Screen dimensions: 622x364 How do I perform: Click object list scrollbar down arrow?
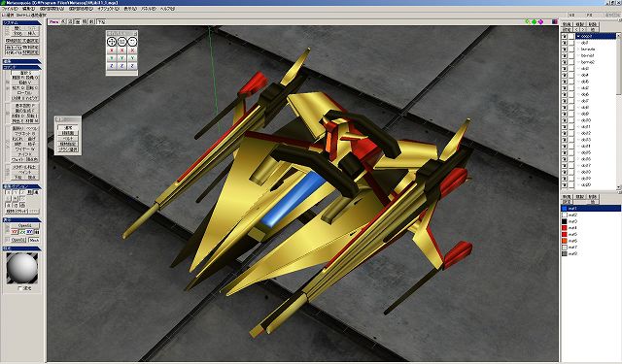[618, 187]
